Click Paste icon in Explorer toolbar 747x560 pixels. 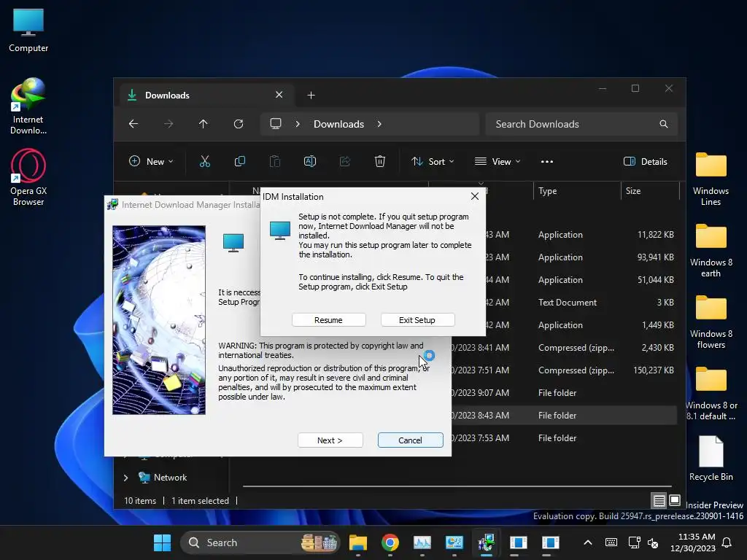[x=275, y=161]
